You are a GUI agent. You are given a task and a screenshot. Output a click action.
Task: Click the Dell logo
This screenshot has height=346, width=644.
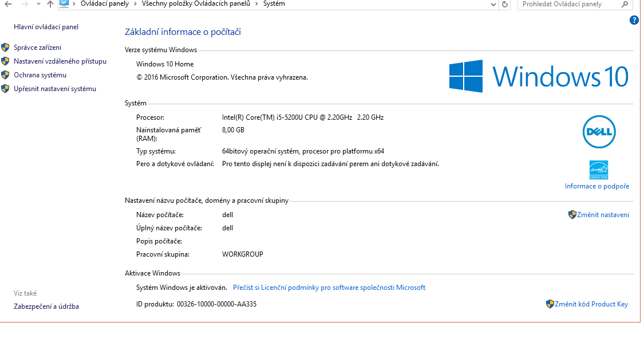(x=599, y=132)
